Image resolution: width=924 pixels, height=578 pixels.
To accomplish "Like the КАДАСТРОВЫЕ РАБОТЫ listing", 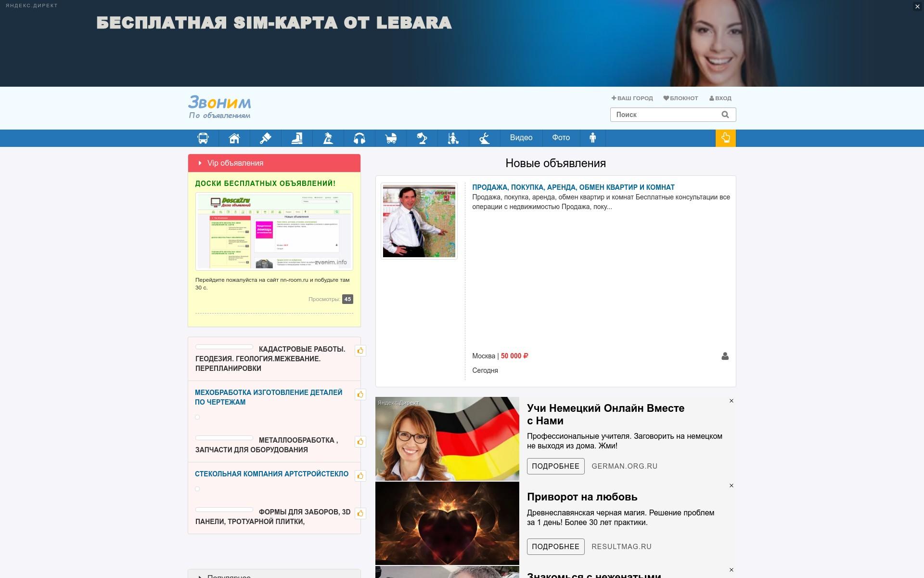I will click(x=360, y=351).
